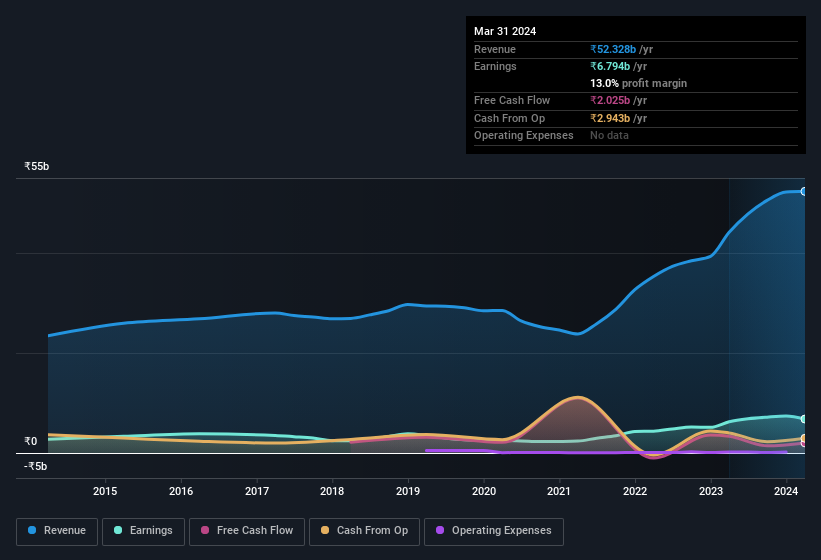Select the 2018 x-axis label
This screenshot has height=560, width=821.
click(332, 491)
